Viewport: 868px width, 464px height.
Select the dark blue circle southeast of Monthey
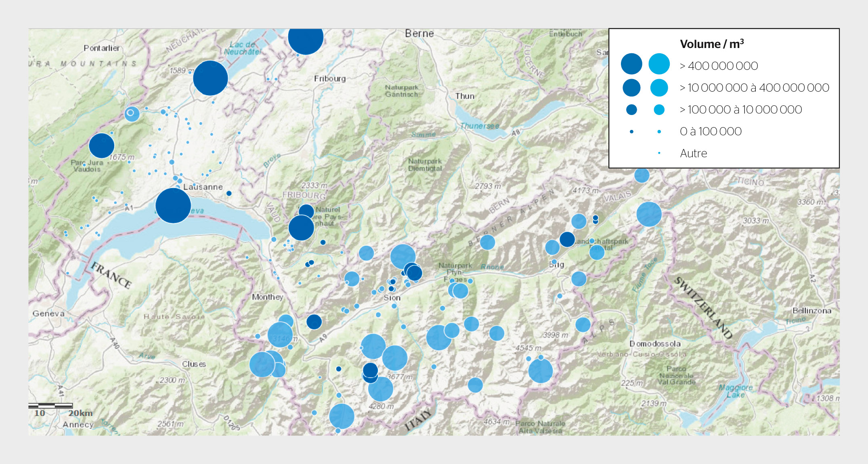(314, 322)
